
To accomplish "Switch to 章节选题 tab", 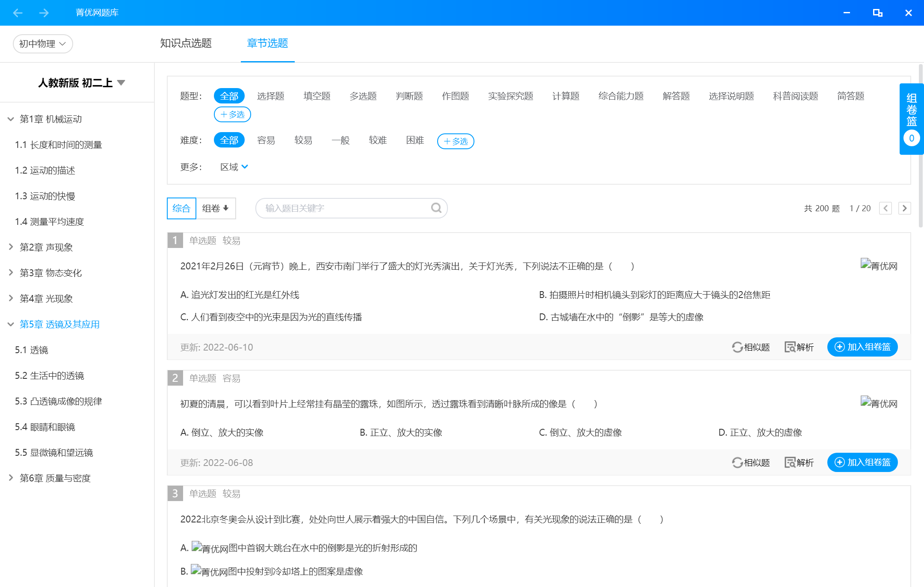I will [267, 43].
